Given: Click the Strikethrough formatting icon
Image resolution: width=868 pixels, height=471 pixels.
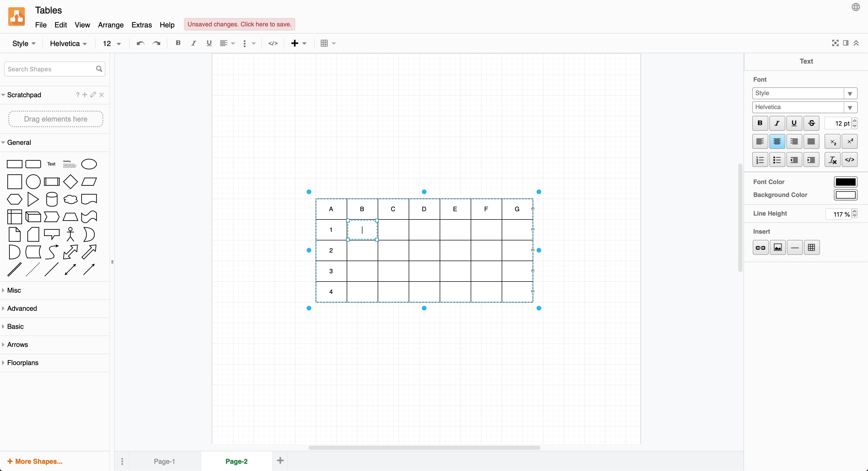Looking at the screenshot, I should click(x=811, y=123).
